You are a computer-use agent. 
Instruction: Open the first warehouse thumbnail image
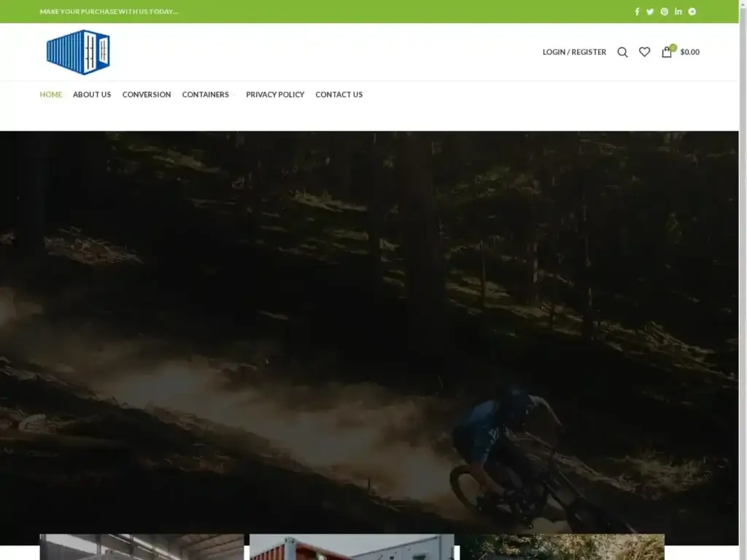(x=142, y=548)
